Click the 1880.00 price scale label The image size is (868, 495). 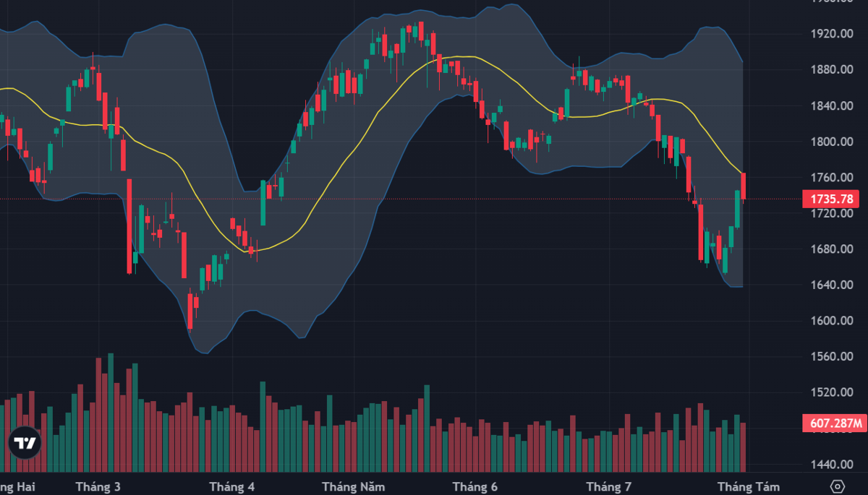(831, 70)
